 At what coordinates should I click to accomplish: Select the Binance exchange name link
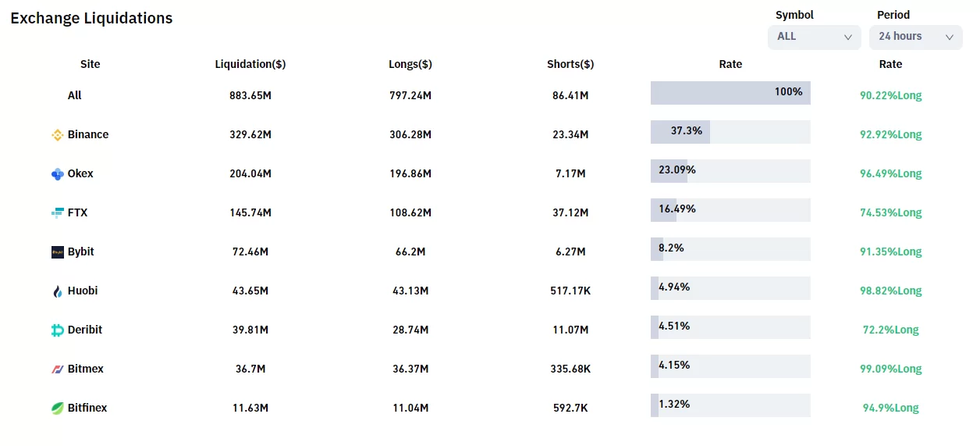88,134
